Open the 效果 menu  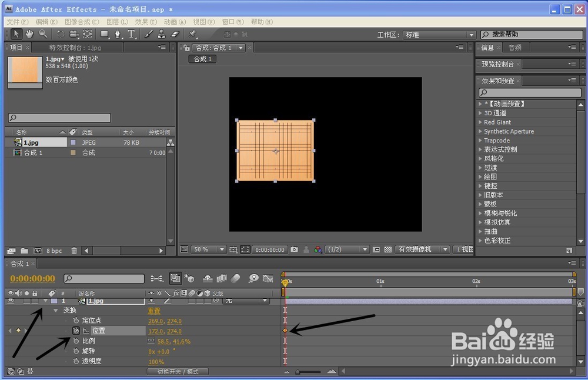(144, 21)
